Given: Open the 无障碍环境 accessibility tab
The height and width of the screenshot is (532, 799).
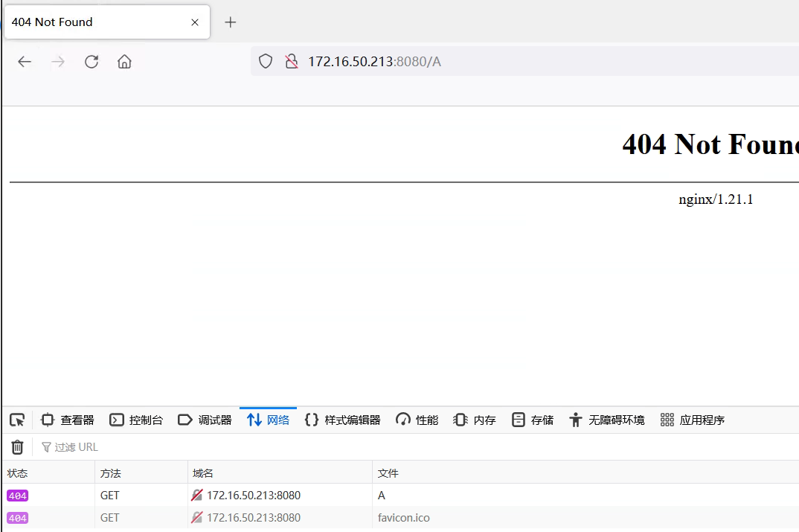Looking at the screenshot, I should (607, 420).
